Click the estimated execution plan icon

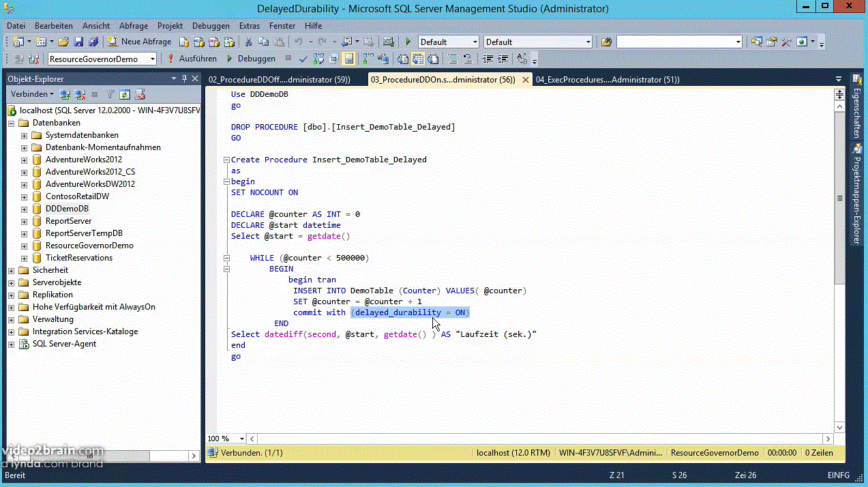(x=318, y=59)
